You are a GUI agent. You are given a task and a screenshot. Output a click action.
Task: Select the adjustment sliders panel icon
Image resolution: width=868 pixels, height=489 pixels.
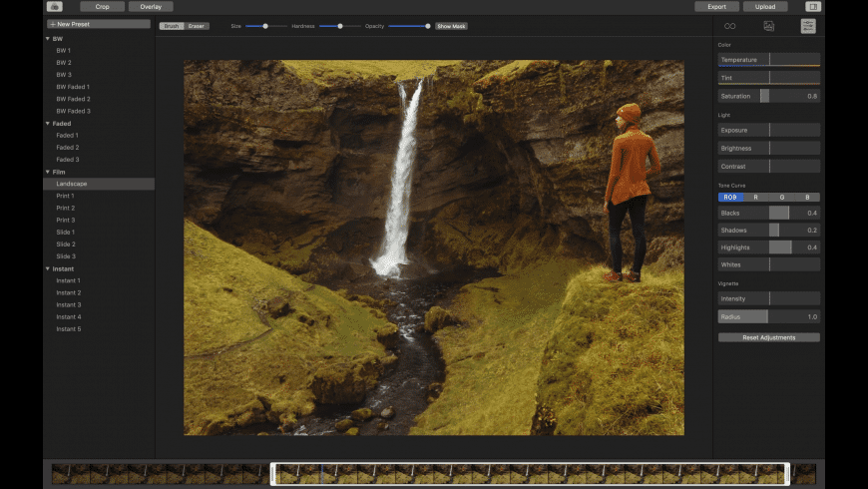808,26
